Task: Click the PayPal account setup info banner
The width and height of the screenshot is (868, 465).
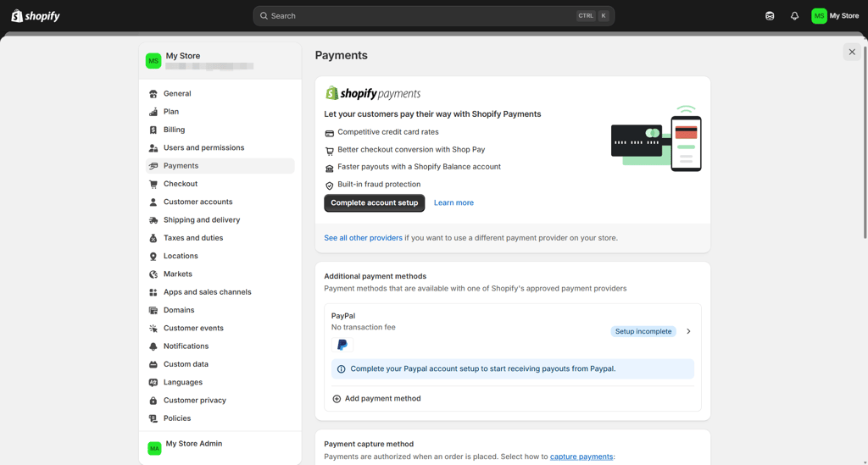Action: (513, 368)
